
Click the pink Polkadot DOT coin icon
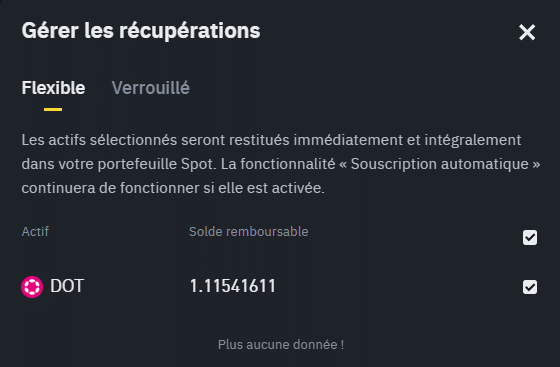click(32, 287)
